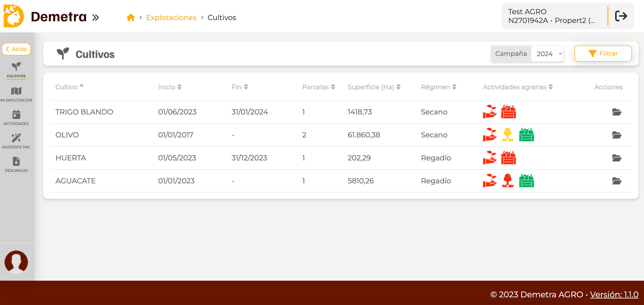This screenshot has height=305, width=644.
Task: Click red planting hand icon in HUERTA row
Action: tap(490, 158)
